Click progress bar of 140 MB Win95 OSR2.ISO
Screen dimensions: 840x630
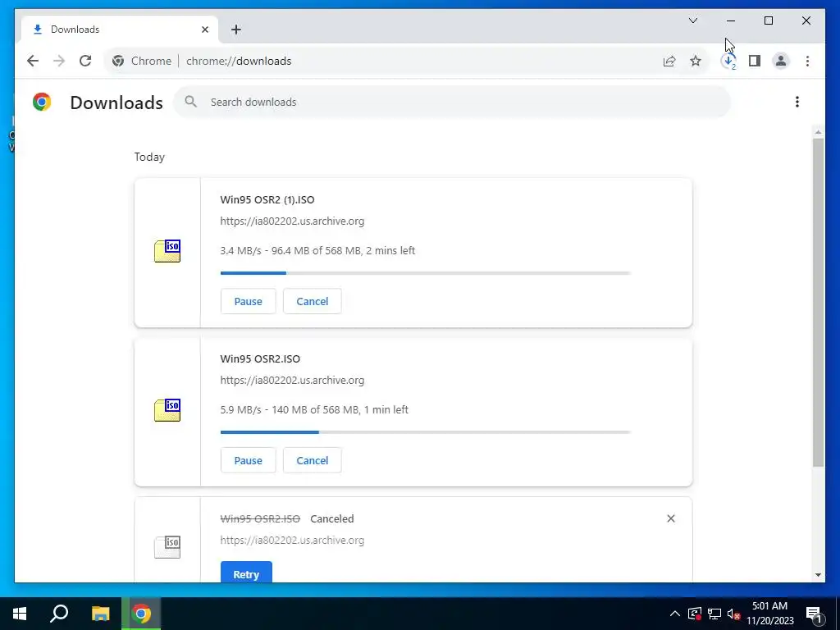pyautogui.click(x=426, y=432)
